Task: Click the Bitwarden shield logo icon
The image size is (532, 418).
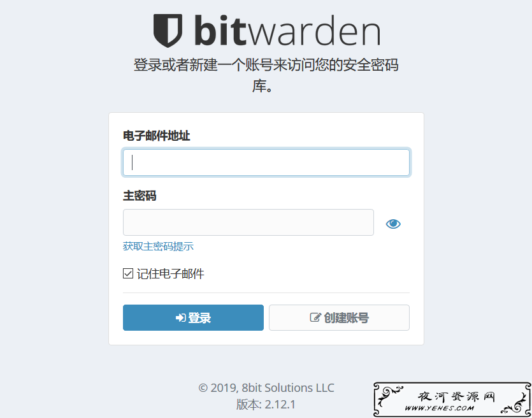Action: pyautogui.click(x=168, y=31)
